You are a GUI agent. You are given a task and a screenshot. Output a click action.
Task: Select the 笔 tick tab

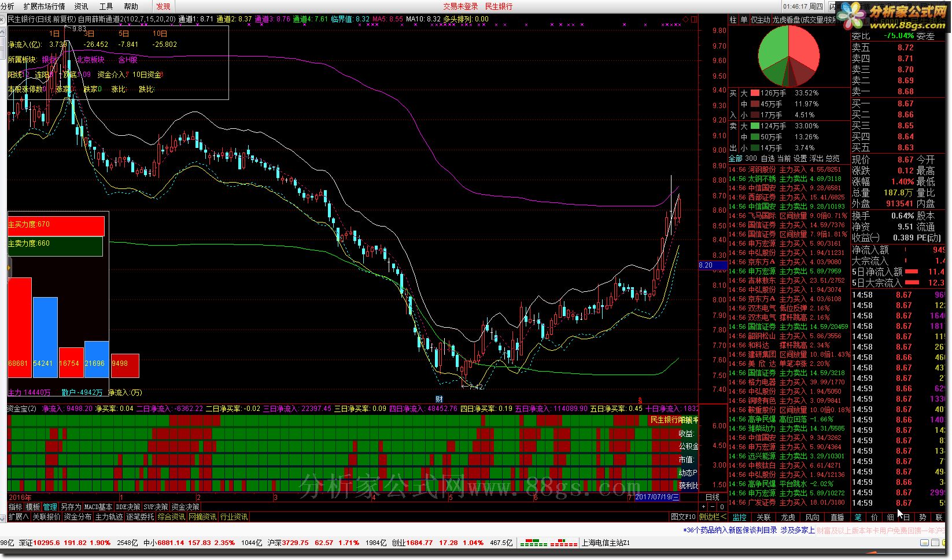(x=858, y=517)
